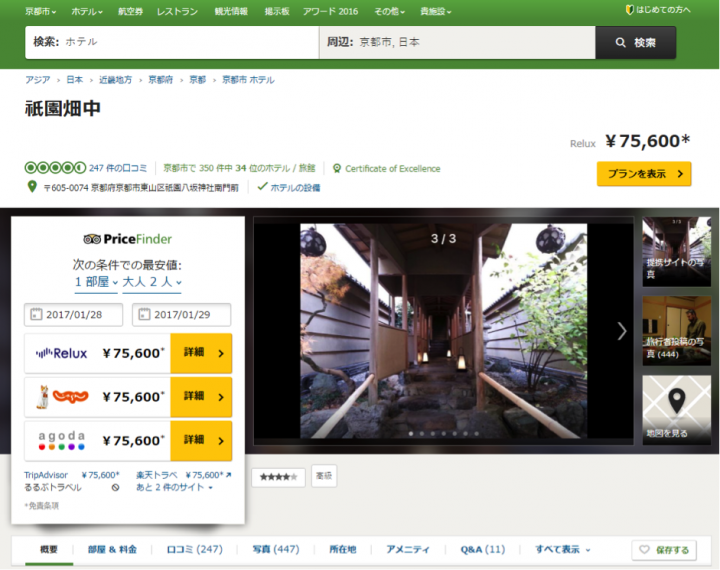Click the check-in date field 2017/01/28
The height and width of the screenshot is (570, 720).
pos(73,315)
